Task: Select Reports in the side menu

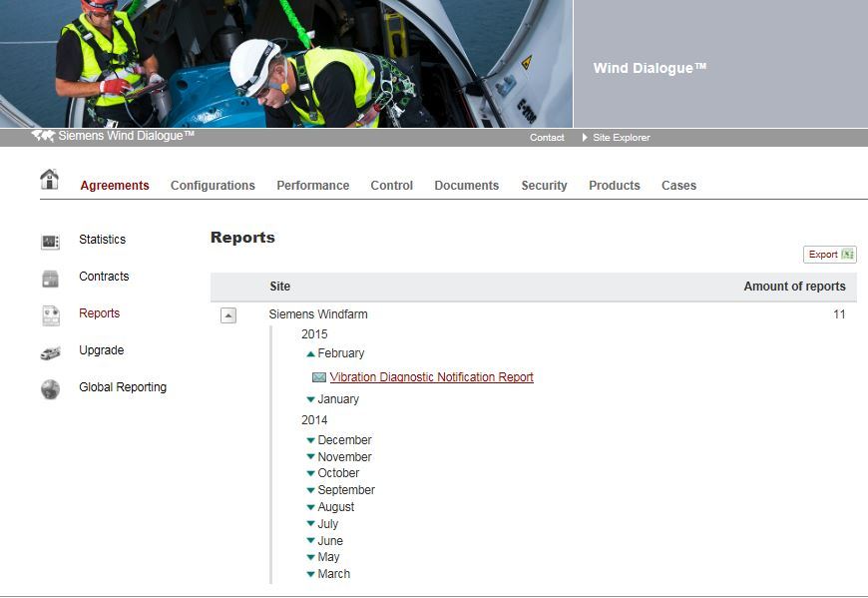Action: pyautogui.click(x=99, y=313)
